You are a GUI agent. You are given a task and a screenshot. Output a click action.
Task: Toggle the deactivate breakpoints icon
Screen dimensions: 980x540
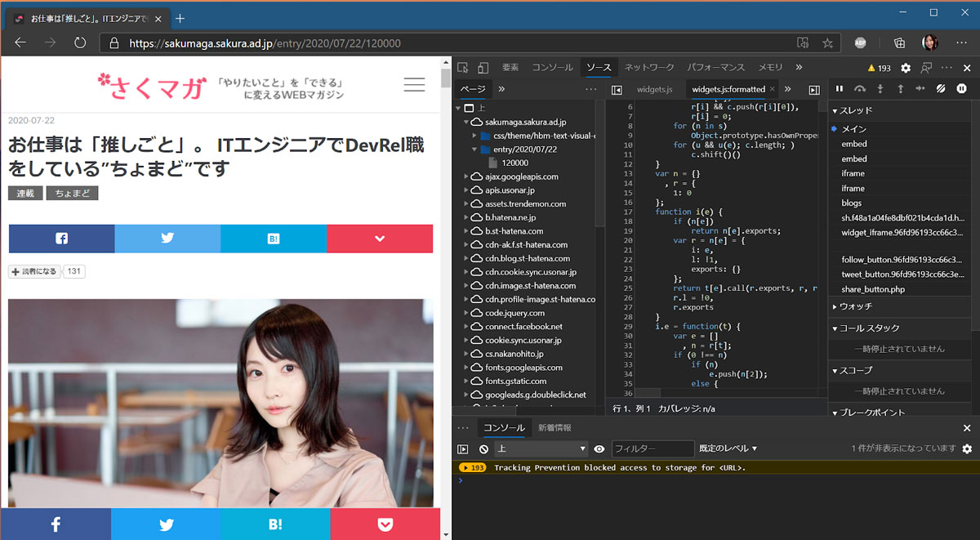(x=941, y=88)
